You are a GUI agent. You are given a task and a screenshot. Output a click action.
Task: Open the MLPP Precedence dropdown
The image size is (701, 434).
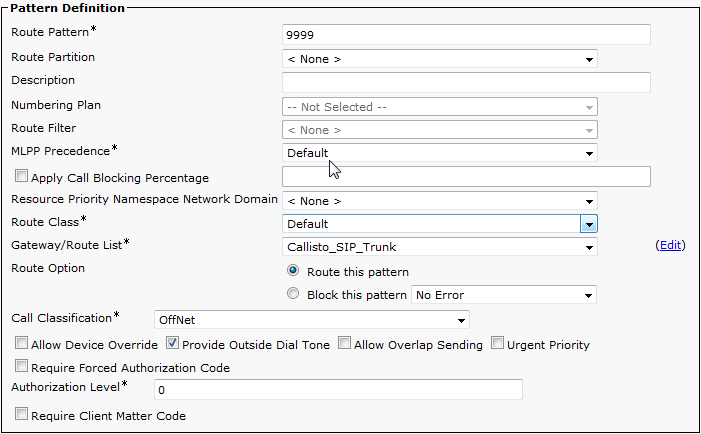pyautogui.click(x=439, y=153)
